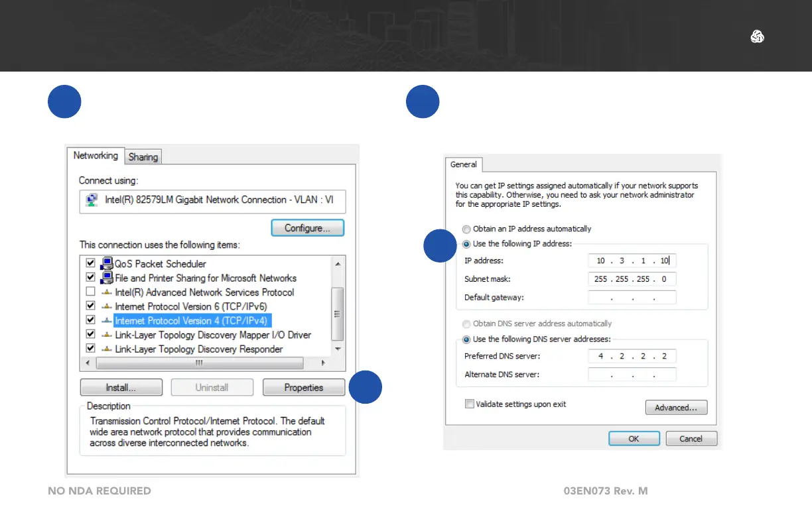Click the horizontal scrollbar left arrow
The width and height of the screenshot is (812, 525).
[x=87, y=363]
